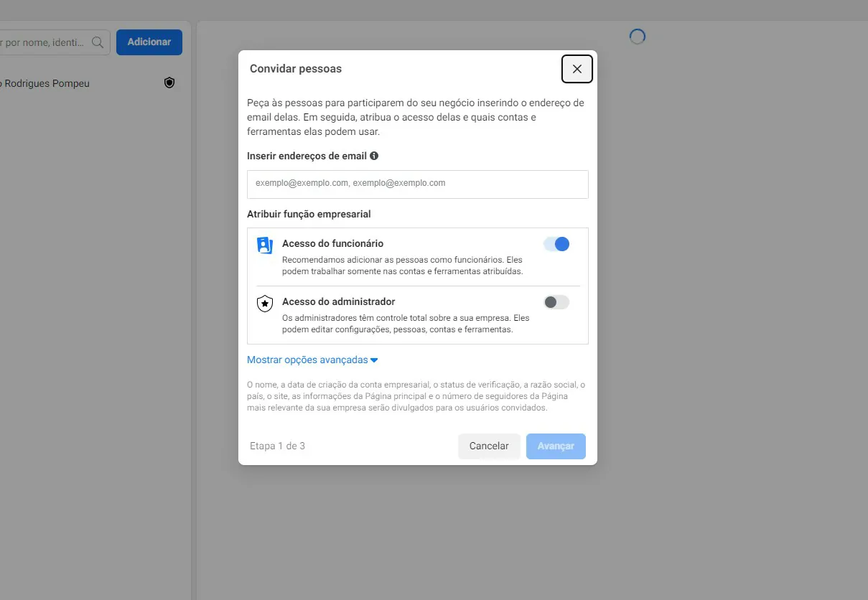Click the email addresses input field
The image size is (868, 600).
418,184
